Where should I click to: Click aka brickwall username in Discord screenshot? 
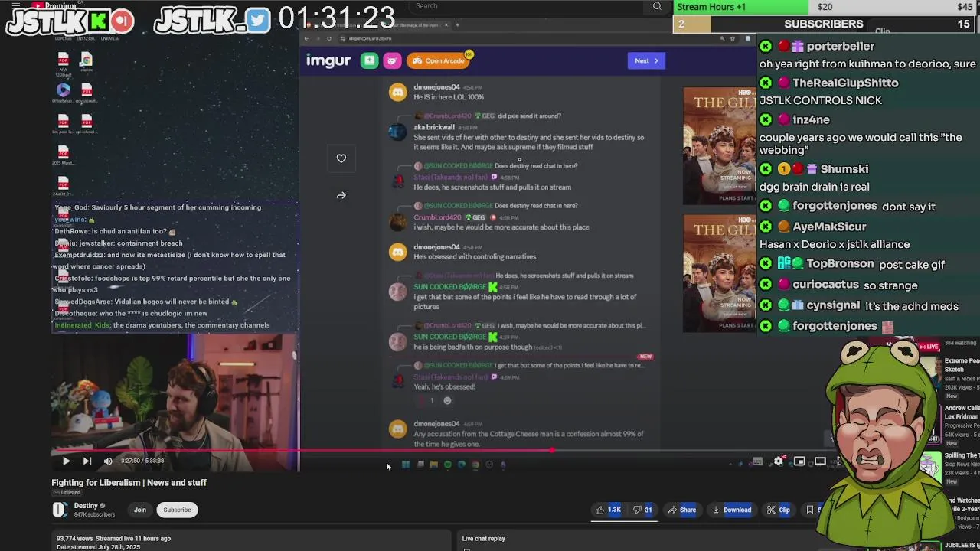tap(434, 127)
